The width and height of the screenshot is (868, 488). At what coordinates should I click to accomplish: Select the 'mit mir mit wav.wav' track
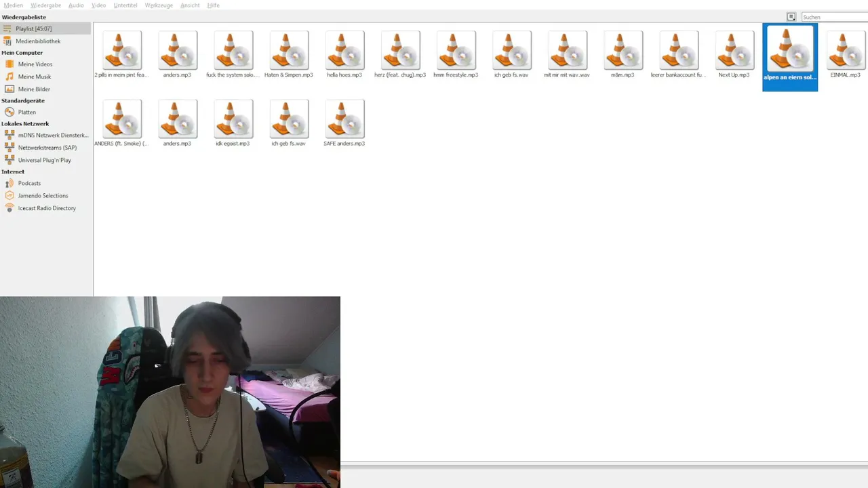pyautogui.click(x=567, y=54)
